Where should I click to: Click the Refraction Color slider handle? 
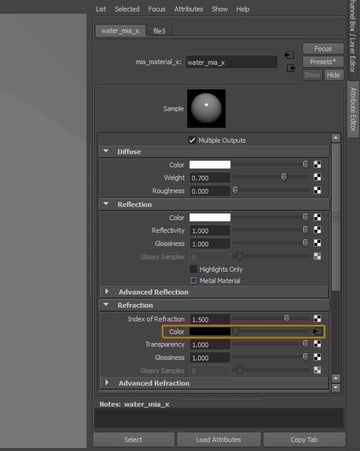(x=235, y=331)
